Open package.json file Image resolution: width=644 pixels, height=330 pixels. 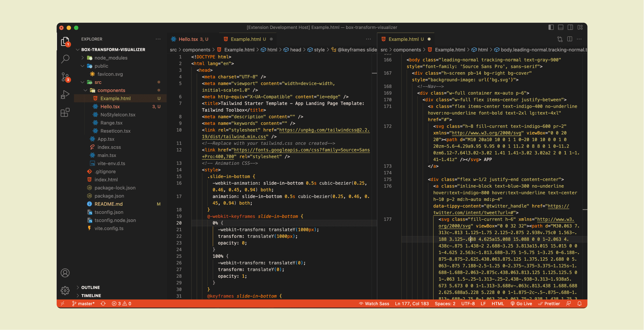point(109,196)
